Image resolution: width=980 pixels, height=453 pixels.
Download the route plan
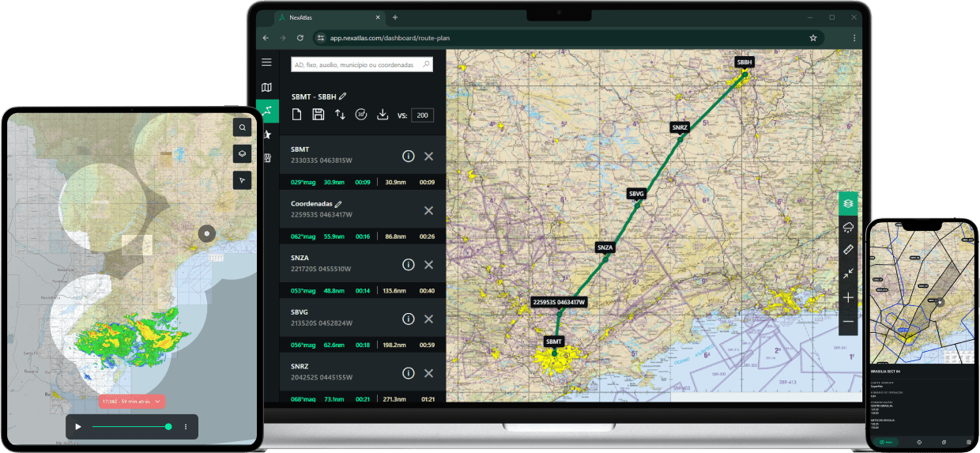tap(383, 115)
